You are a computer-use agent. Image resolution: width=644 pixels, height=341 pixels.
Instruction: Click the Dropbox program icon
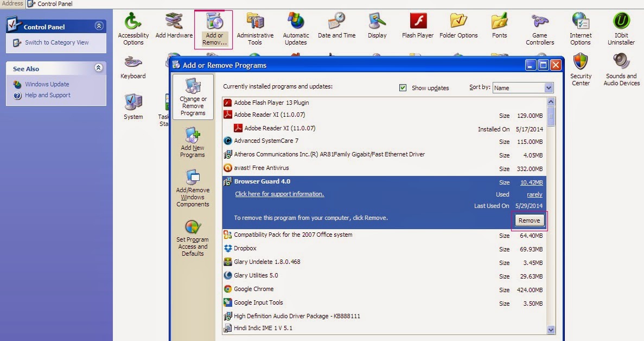pos(227,248)
